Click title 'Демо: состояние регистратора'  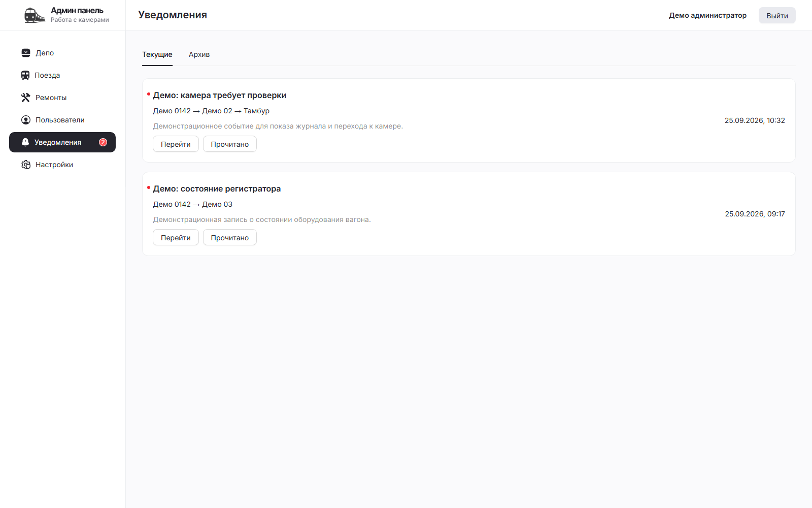217,189
